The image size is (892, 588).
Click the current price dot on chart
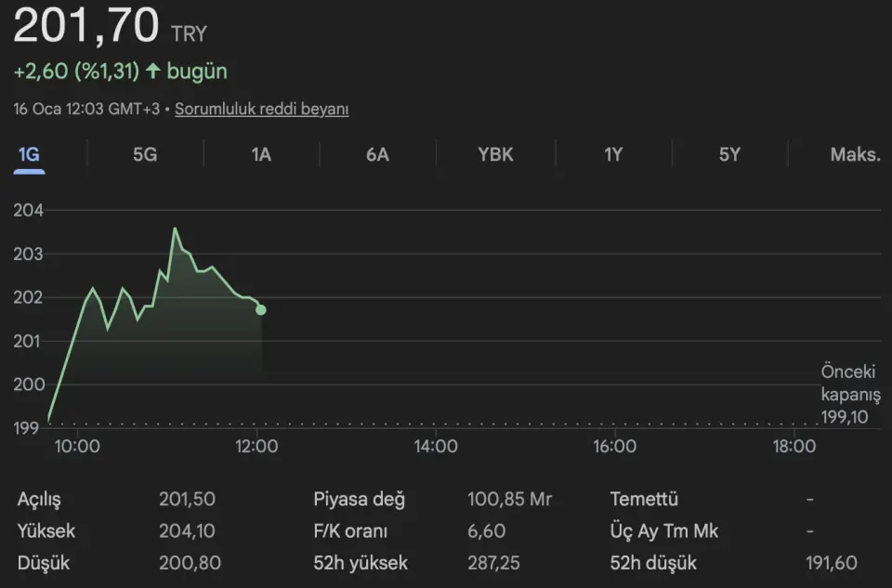pos(261,309)
